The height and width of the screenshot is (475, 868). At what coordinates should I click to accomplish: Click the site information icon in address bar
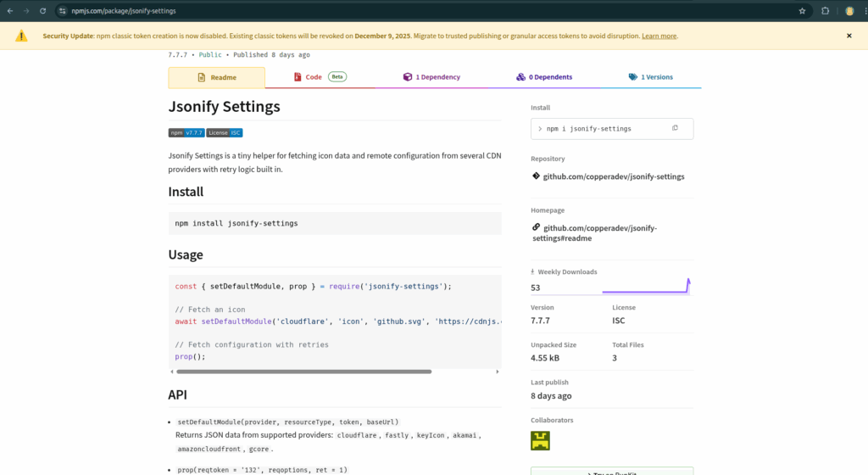coord(63,11)
